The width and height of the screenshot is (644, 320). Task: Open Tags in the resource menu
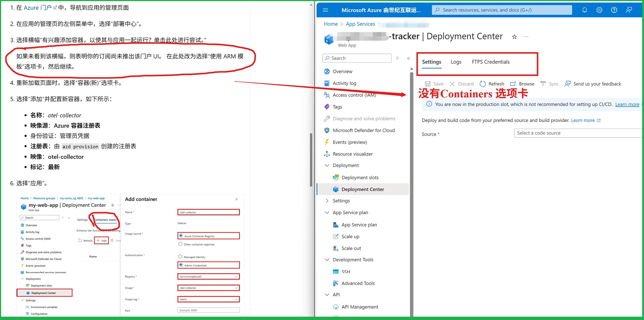337,107
